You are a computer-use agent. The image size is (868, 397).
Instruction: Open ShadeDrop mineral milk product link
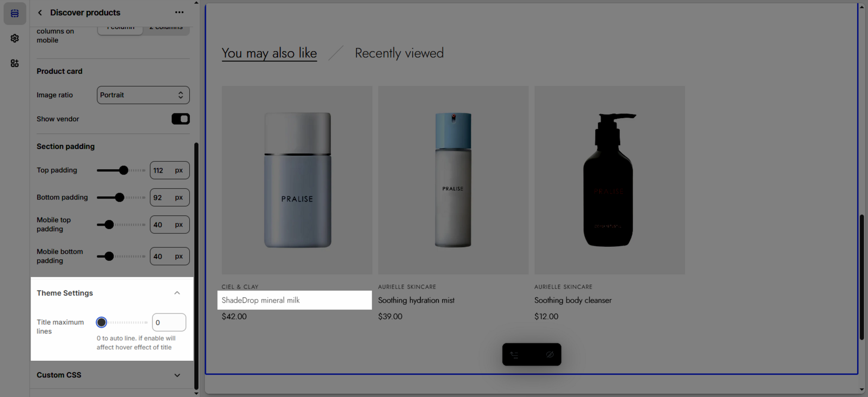pyautogui.click(x=260, y=300)
